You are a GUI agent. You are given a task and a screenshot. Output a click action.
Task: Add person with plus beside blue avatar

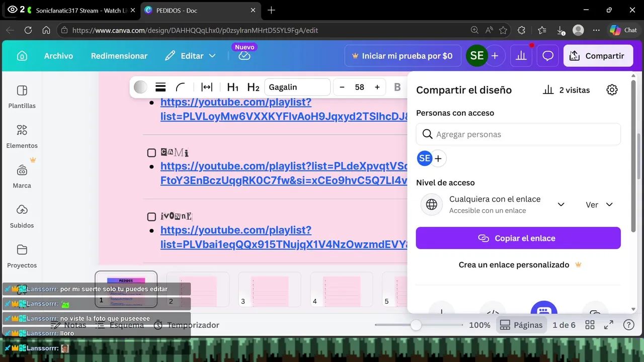click(x=438, y=159)
